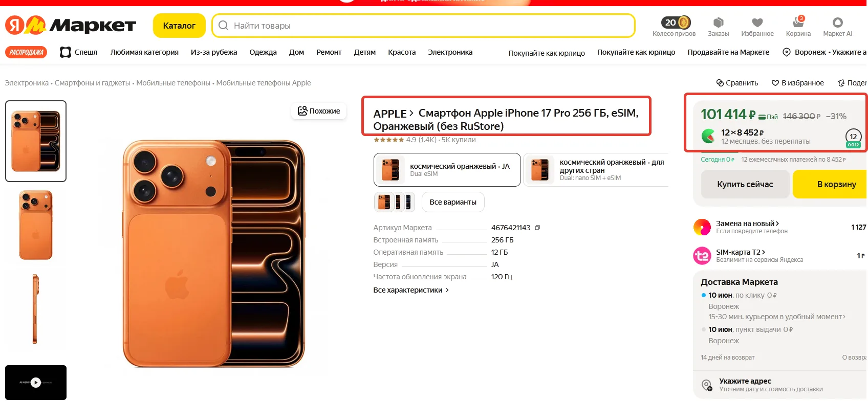
Task: Click the 120 Гц refresh rate value
Action: [502, 277]
